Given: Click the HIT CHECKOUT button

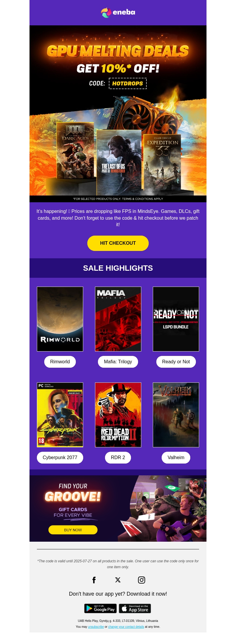Looking at the screenshot, I should 118,243.
